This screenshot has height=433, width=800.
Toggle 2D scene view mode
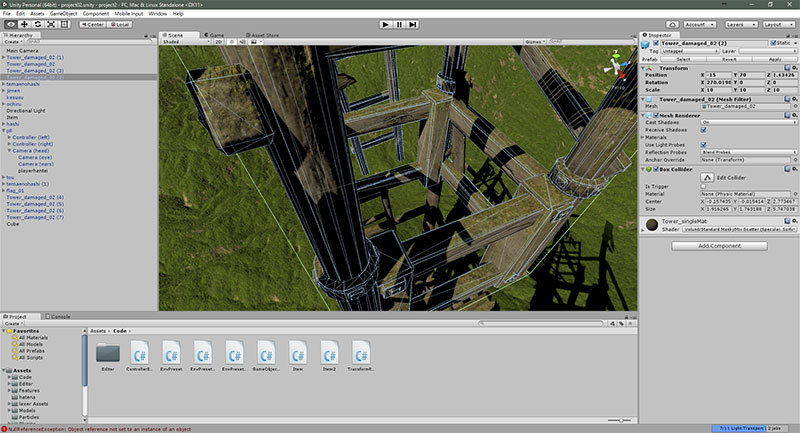(x=218, y=42)
